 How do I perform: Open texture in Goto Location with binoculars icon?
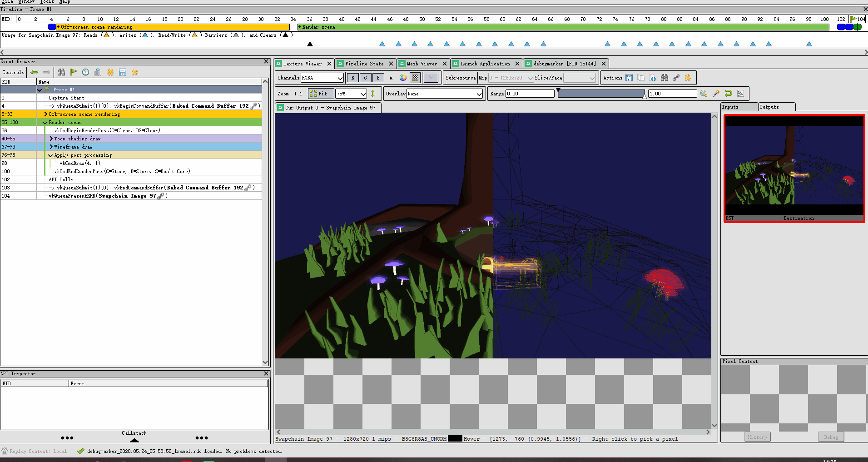tap(664, 78)
